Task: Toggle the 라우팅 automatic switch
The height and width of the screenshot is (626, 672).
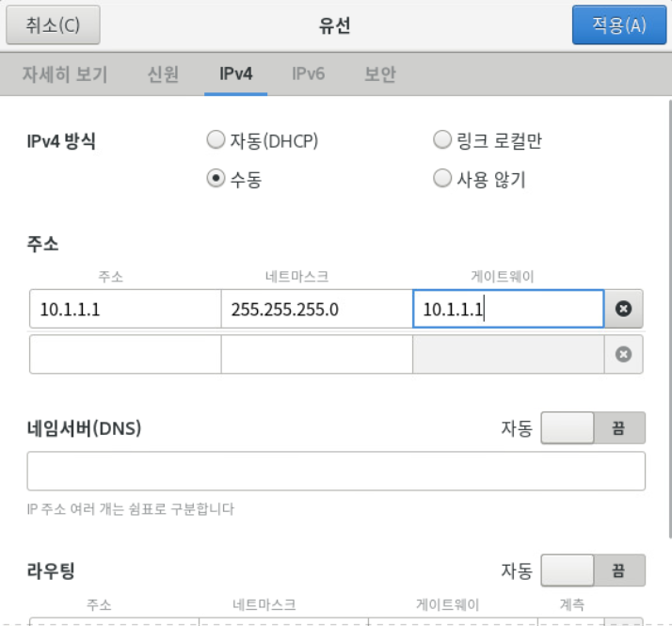Action: (x=593, y=570)
